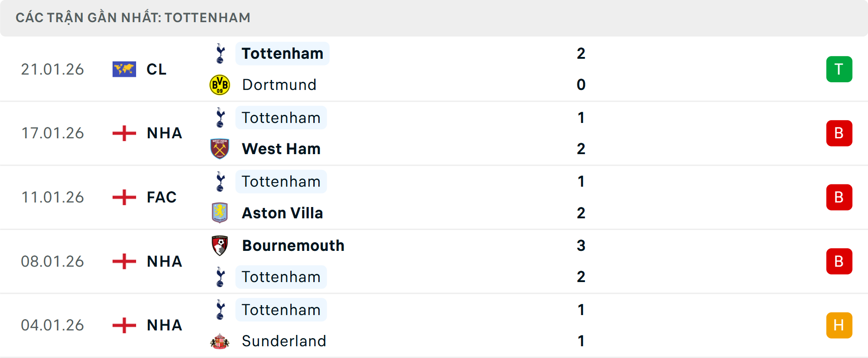Select the NHA competition label

(x=164, y=133)
